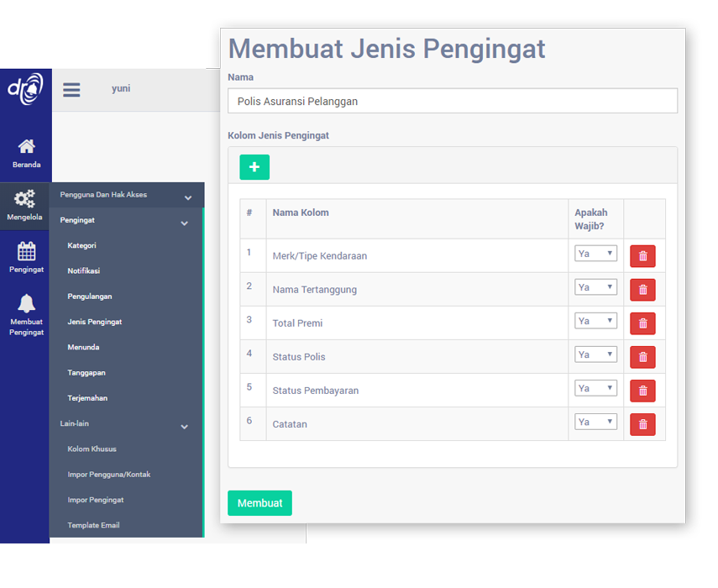This screenshot has width=718, height=588.
Task: Click the DRO logo in the corner
Action: point(25,89)
